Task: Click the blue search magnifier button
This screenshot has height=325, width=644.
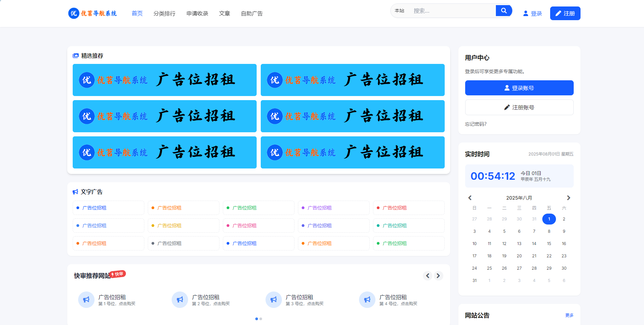Action: point(503,11)
